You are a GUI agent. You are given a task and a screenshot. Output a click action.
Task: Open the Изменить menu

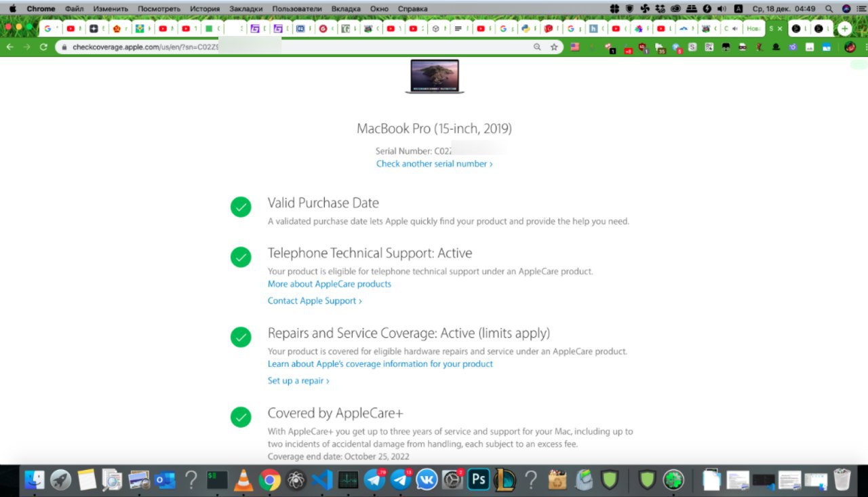[111, 9]
